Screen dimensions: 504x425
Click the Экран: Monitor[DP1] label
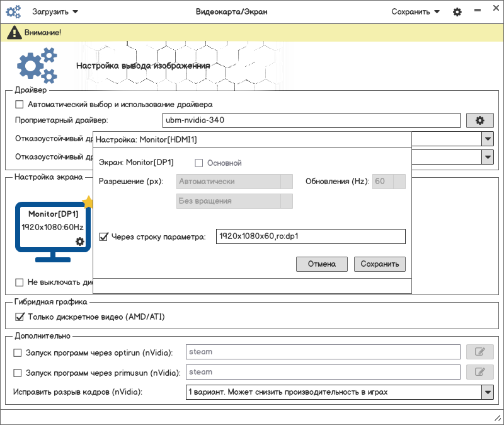(136, 163)
